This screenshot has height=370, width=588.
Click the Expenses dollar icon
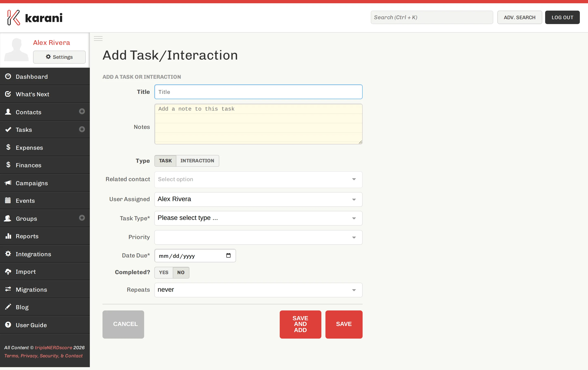point(8,147)
